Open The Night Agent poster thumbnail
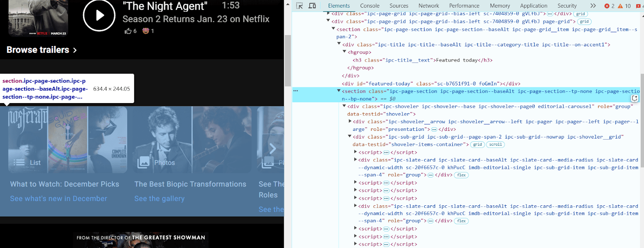This screenshot has width=644, height=248. point(38,18)
